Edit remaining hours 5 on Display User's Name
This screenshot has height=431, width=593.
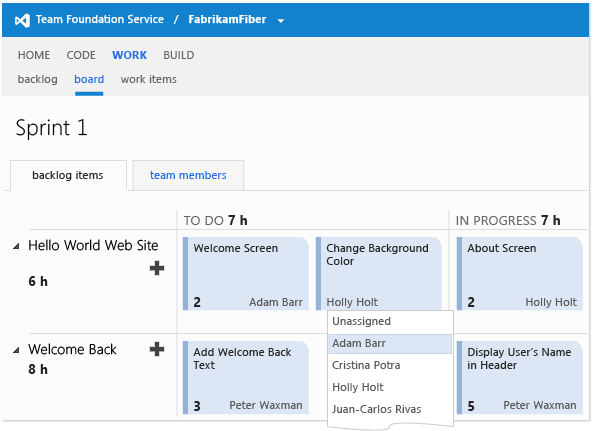click(x=471, y=406)
